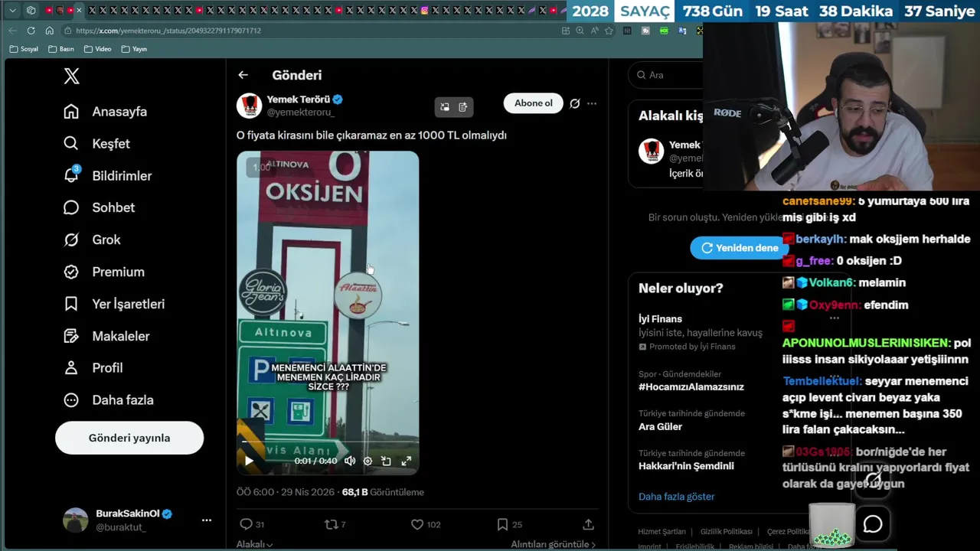
Task: Open Premium page
Action: pyautogui.click(x=103, y=272)
